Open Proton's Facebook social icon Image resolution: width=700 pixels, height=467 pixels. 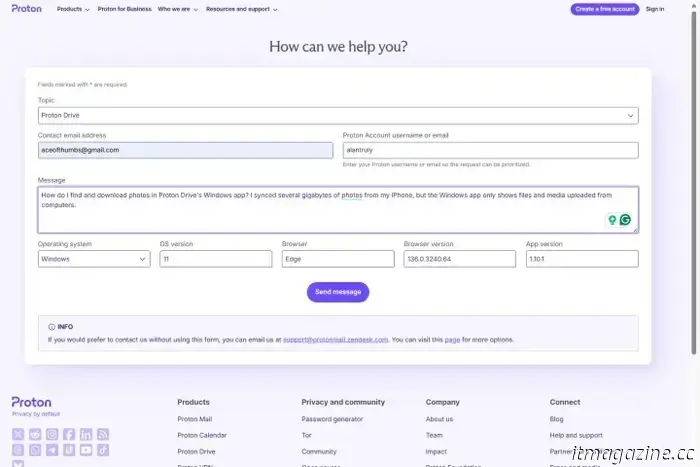click(69, 434)
